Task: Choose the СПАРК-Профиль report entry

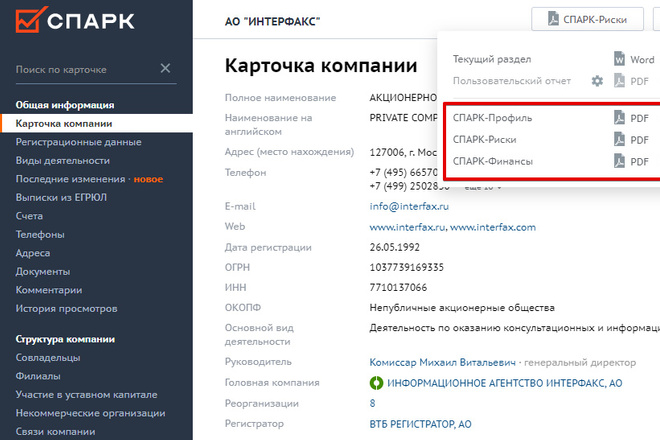Action: tap(492, 118)
